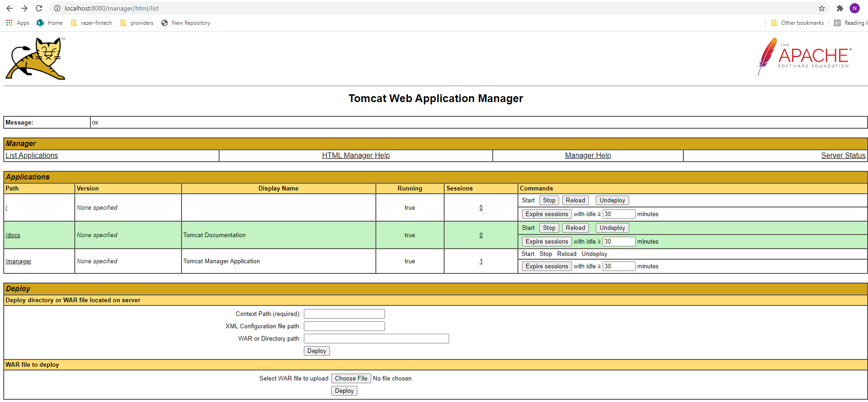This screenshot has height=402, width=868.
Task: Open HTML Manager Help
Action: pos(356,156)
